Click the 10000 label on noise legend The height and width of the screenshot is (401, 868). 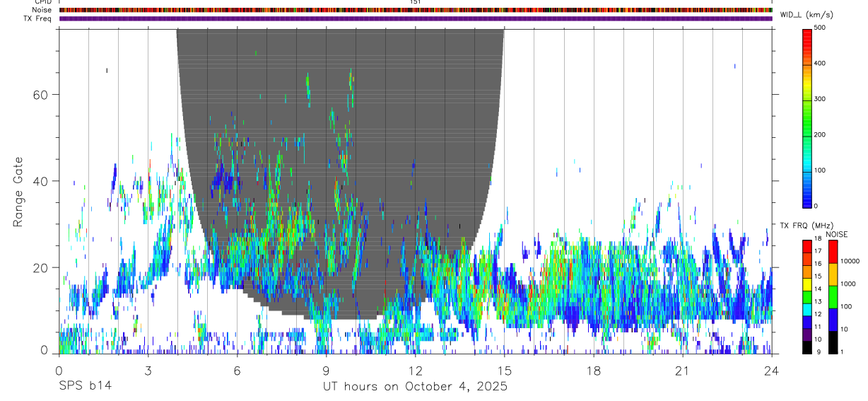[x=850, y=261]
